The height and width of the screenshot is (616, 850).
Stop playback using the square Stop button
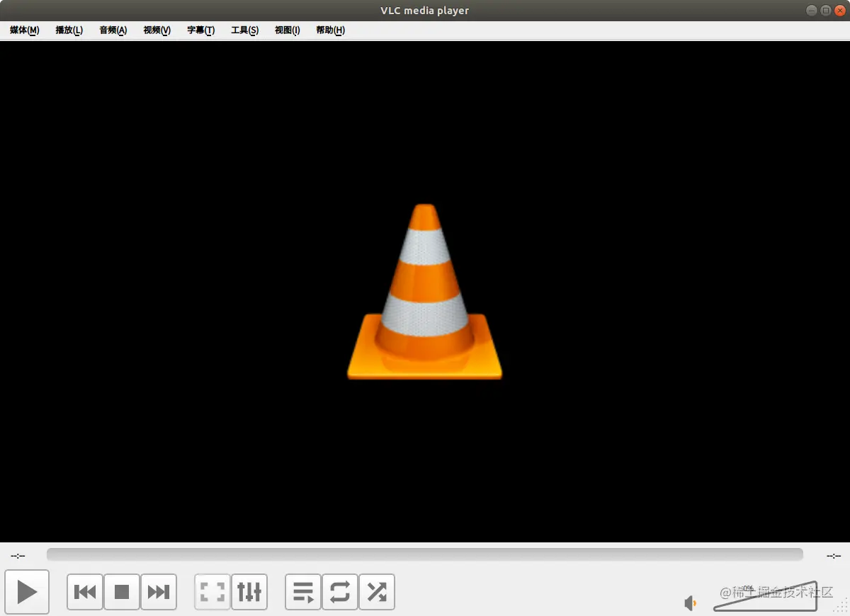(122, 592)
